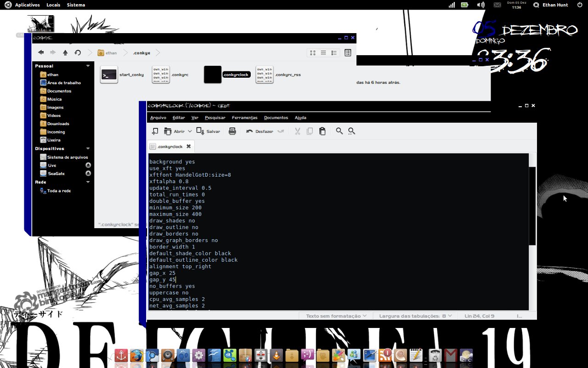Open the find magnifier in gedit toolbar

click(x=339, y=131)
